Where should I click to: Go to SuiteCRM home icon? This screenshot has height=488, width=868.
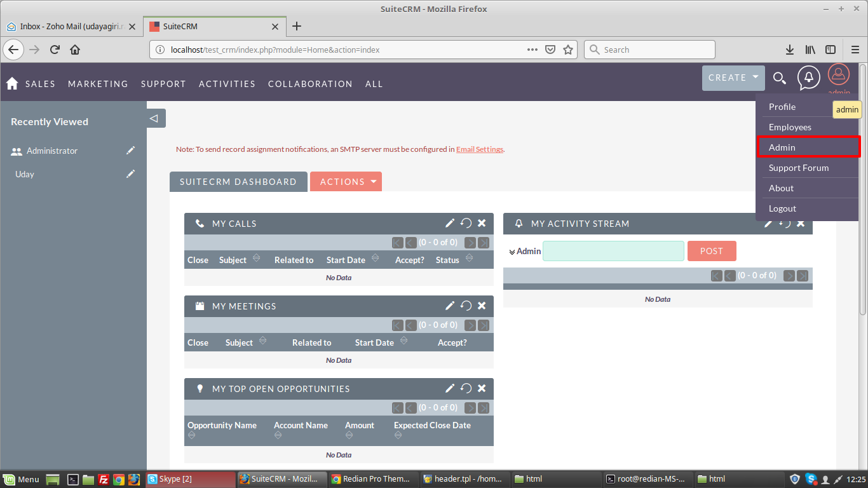pyautogui.click(x=11, y=83)
